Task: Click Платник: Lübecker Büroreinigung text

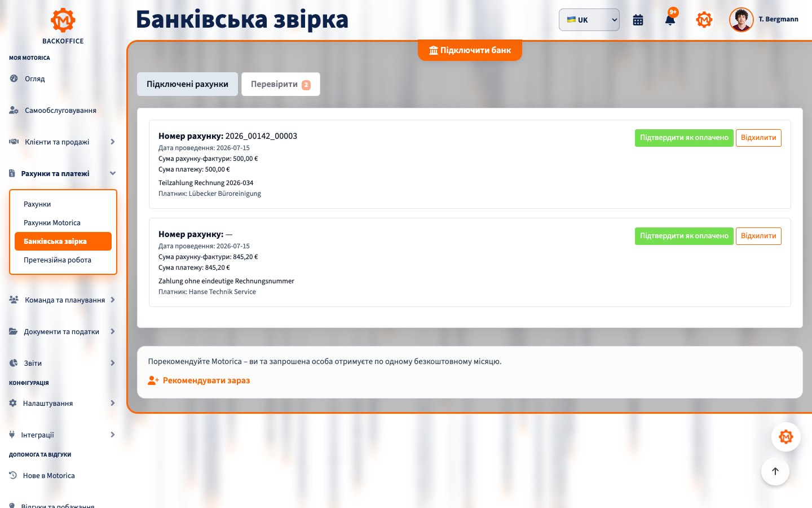Action: (210, 194)
